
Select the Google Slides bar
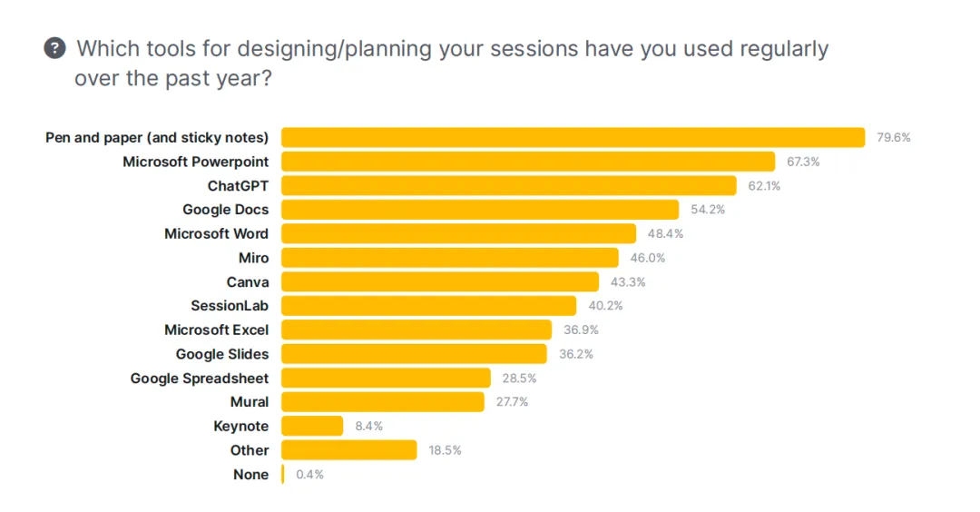[414, 354]
